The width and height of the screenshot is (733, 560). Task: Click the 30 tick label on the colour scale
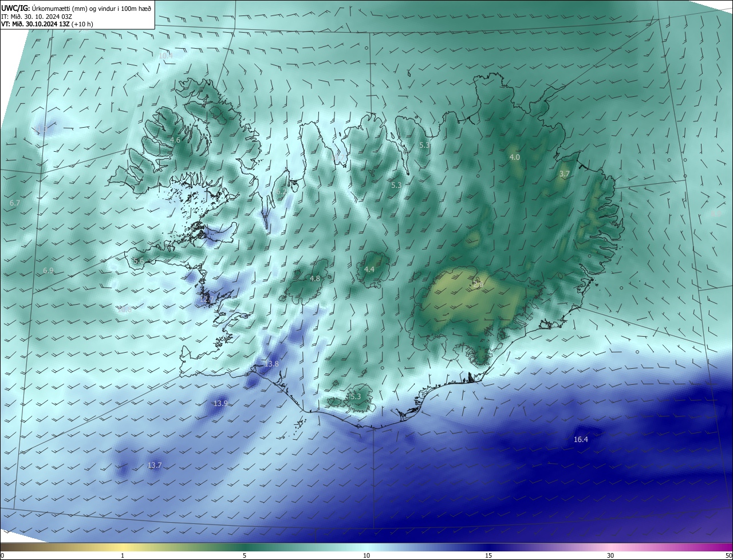point(610,555)
